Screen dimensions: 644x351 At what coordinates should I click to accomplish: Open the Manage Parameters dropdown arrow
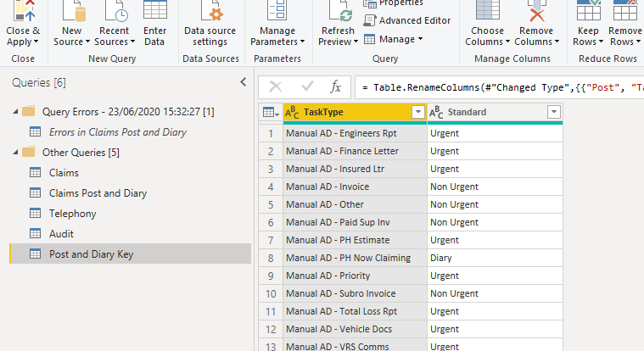tap(302, 42)
